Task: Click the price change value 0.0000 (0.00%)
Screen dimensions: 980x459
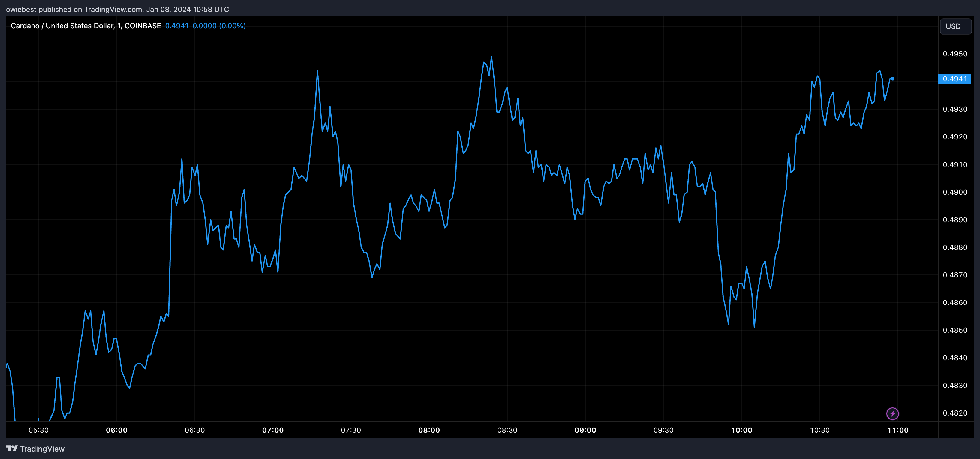Action: pos(219,25)
